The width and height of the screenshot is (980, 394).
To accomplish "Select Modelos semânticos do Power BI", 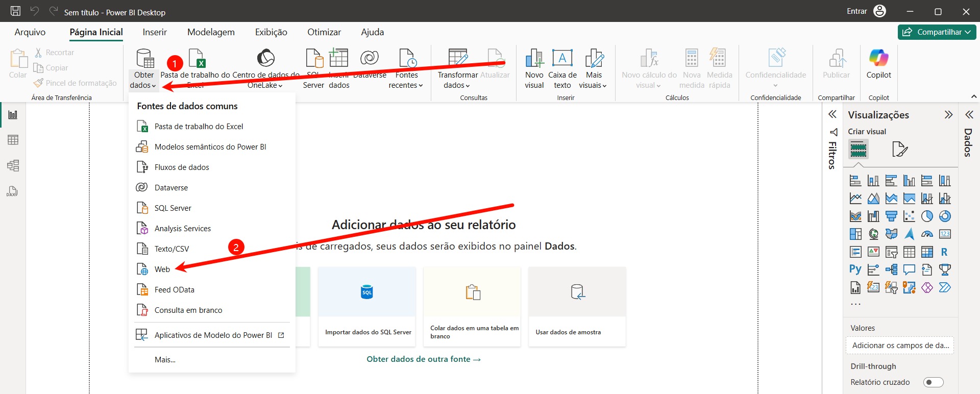I will [212, 146].
